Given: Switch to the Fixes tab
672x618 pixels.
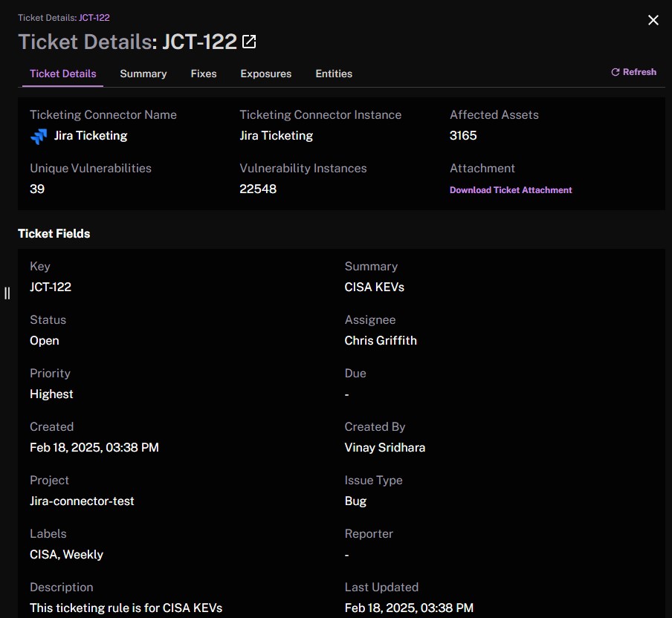Looking at the screenshot, I should [x=204, y=74].
